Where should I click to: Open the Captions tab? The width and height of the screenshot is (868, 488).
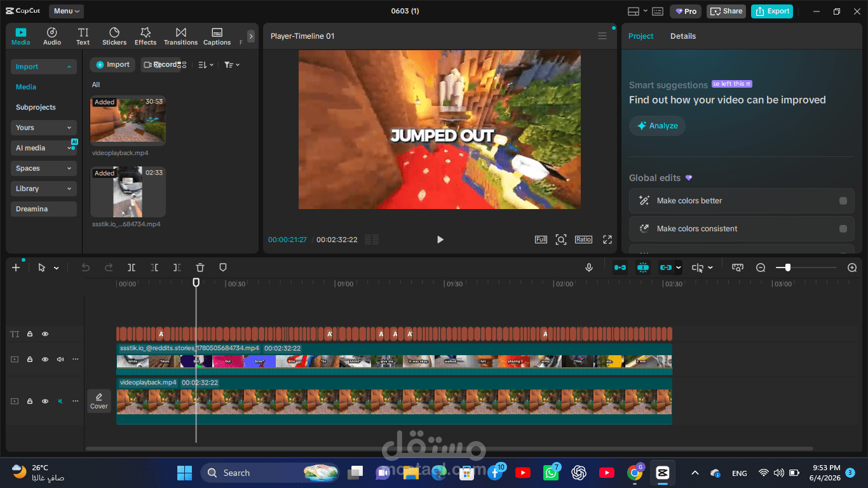coord(217,37)
